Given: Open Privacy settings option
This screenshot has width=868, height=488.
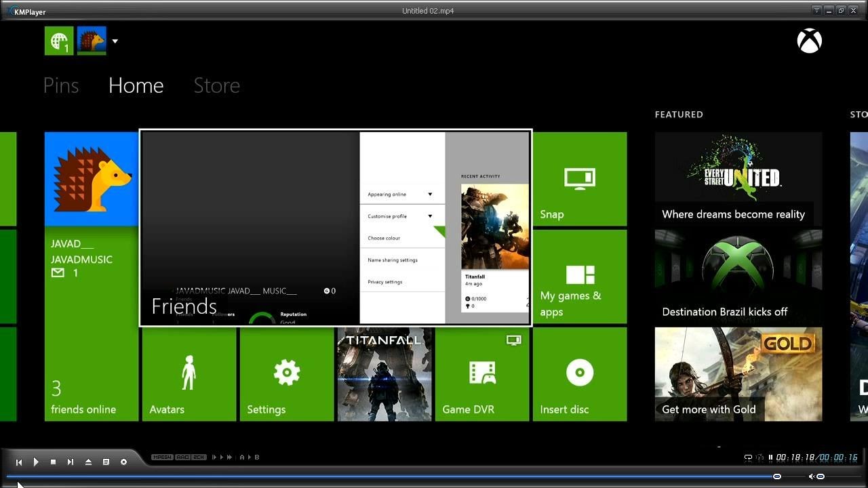Looking at the screenshot, I should click(402, 281).
